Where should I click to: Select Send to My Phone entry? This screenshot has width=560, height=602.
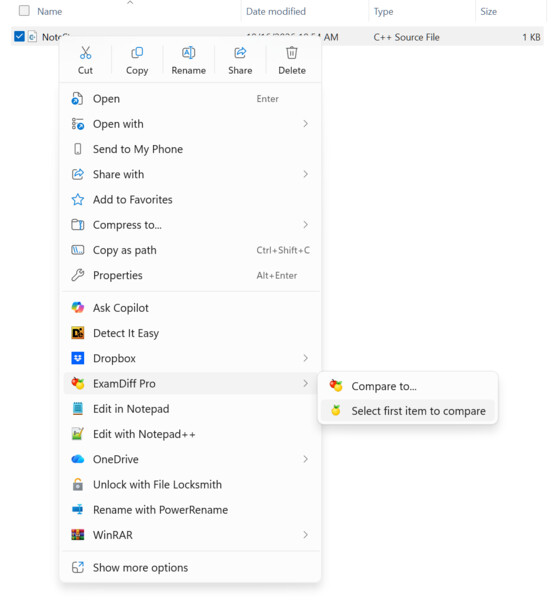point(192,149)
